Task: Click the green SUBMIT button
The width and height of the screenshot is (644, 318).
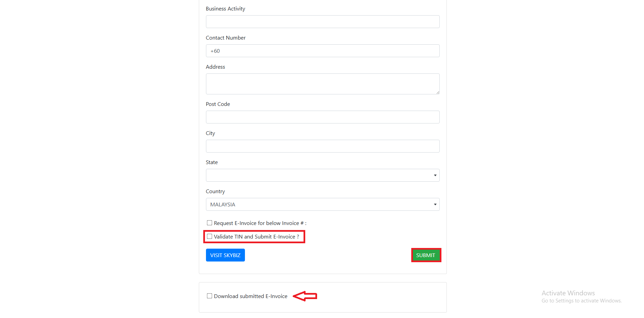Action: point(425,255)
